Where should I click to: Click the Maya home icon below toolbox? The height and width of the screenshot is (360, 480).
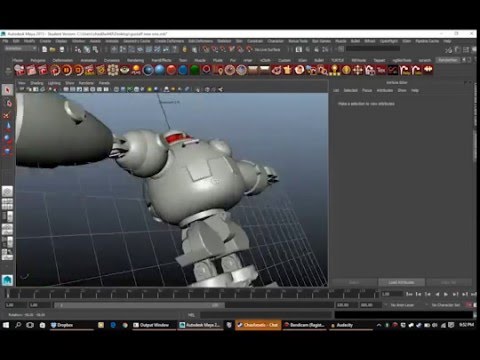7,280
